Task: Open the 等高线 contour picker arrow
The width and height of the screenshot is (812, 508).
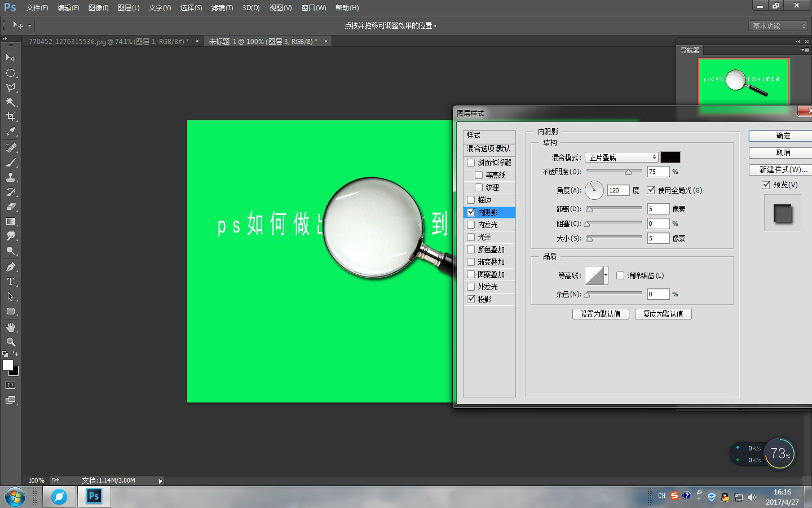Action: pyautogui.click(x=606, y=275)
